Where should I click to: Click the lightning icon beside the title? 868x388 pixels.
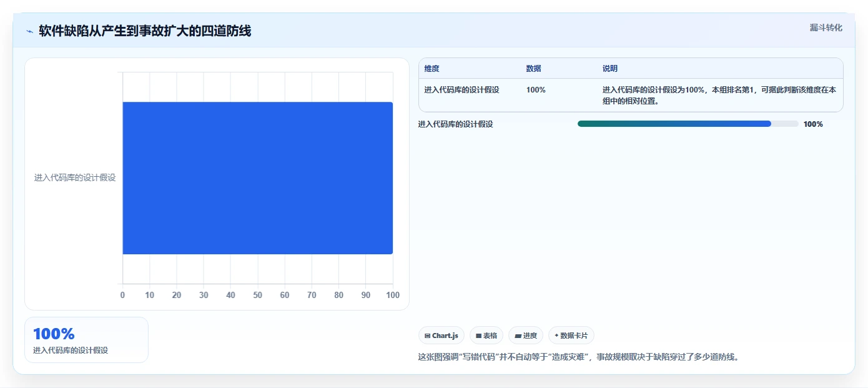[29, 31]
